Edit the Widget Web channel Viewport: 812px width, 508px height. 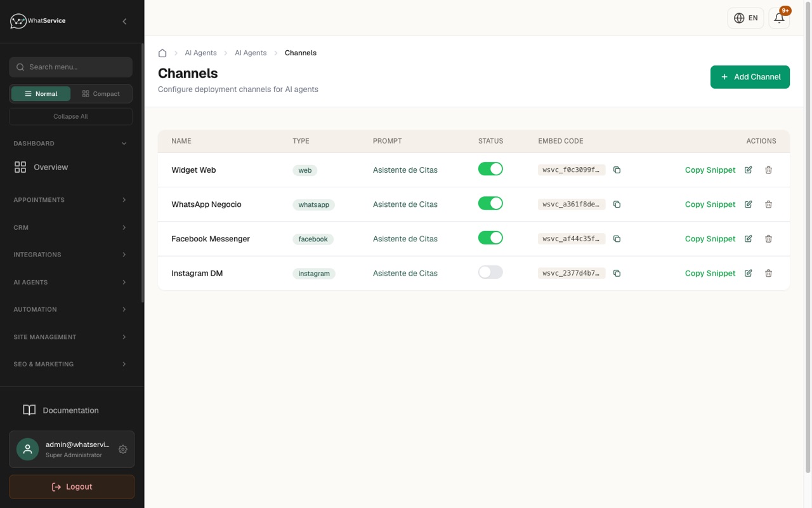click(749, 170)
